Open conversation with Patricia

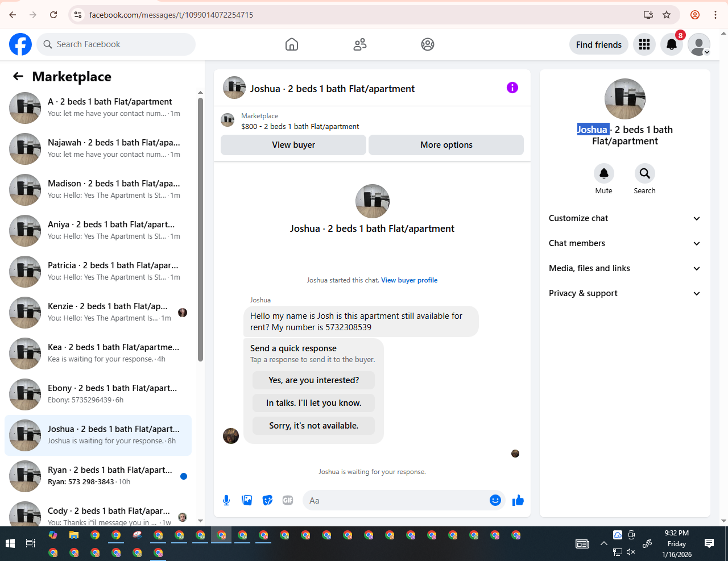pos(98,272)
